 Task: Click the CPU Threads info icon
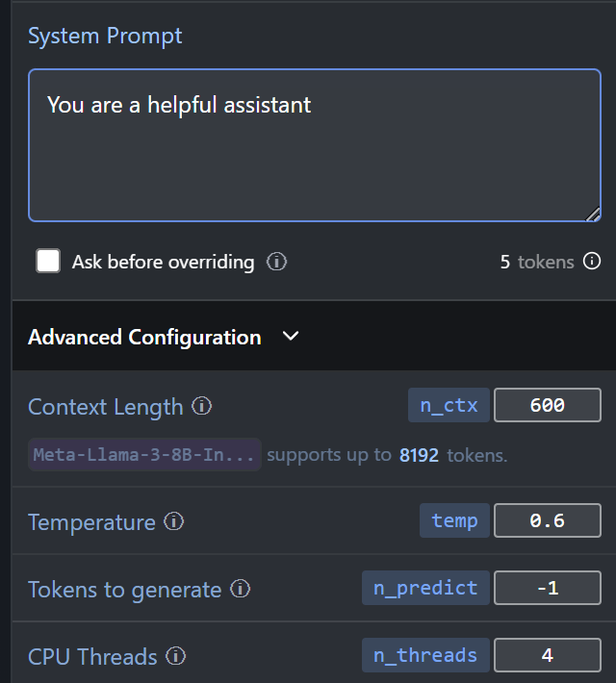coord(176,656)
